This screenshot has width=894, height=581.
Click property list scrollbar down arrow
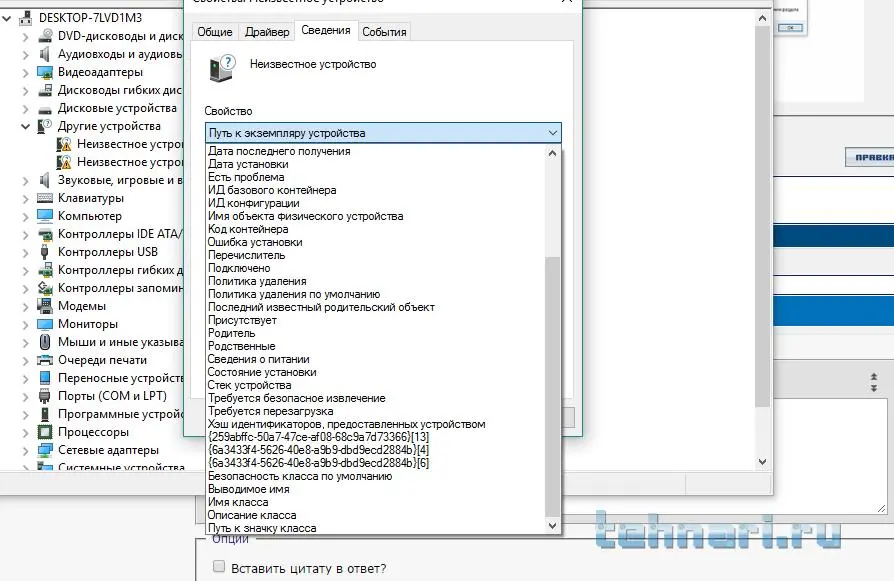pos(552,526)
